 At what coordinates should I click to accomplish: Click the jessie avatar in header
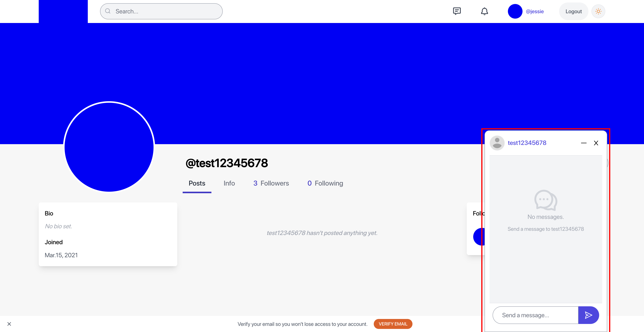(x=515, y=11)
